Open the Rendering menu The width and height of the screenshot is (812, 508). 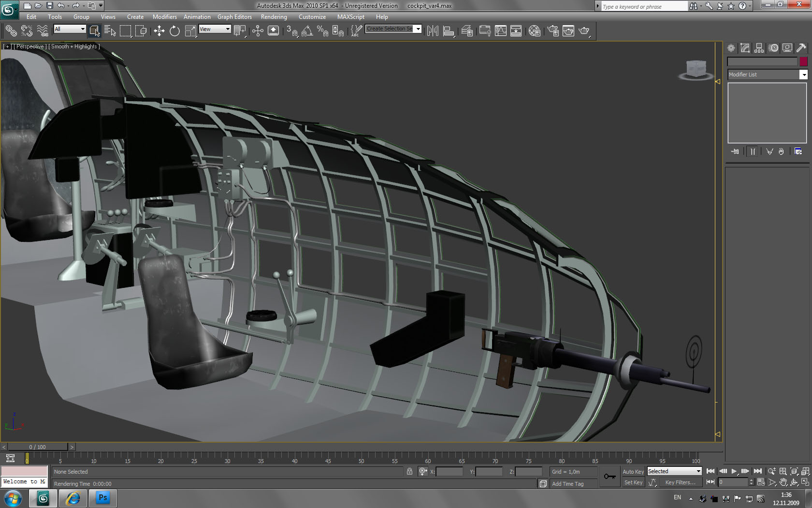point(274,17)
